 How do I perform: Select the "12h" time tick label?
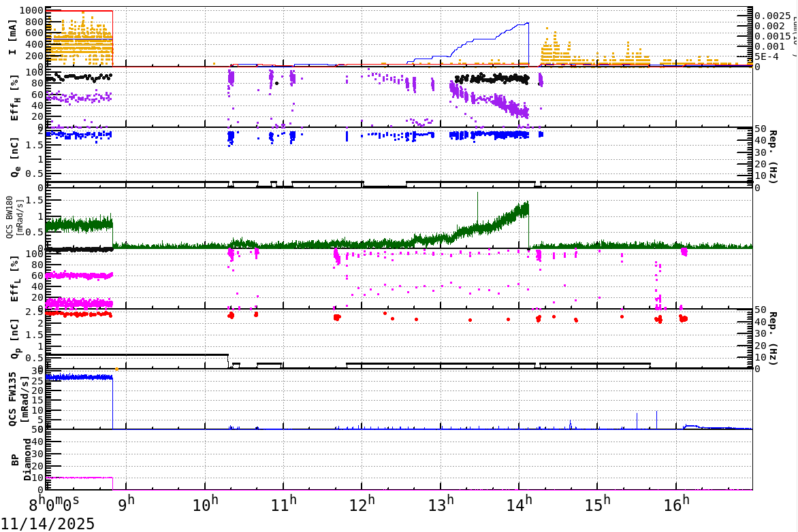pyautogui.click(x=362, y=503)
